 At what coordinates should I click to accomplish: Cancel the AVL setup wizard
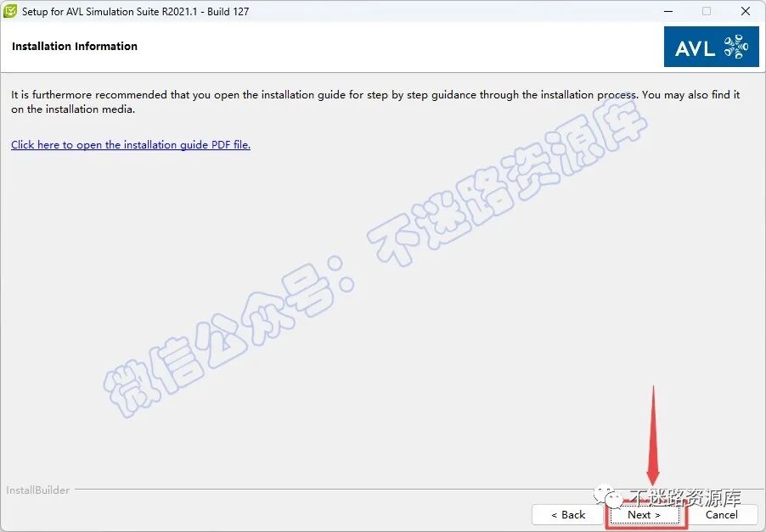point(722,515)
